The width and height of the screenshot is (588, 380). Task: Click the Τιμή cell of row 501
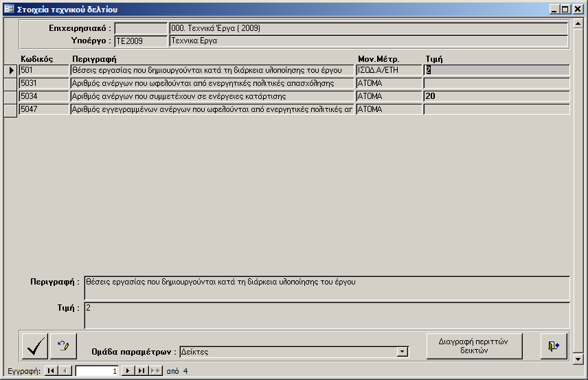point(496,70)
